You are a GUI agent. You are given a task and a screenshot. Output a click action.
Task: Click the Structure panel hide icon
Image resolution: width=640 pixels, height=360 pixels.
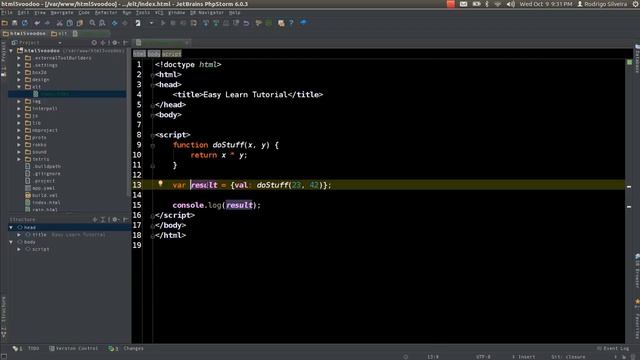pyautogui.click(x=125, y=220)
